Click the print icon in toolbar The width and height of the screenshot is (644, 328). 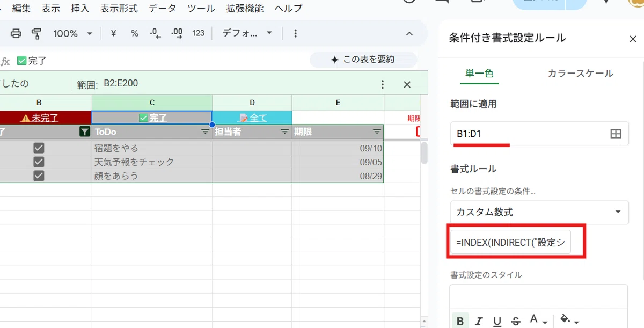(x=16, y=33)
